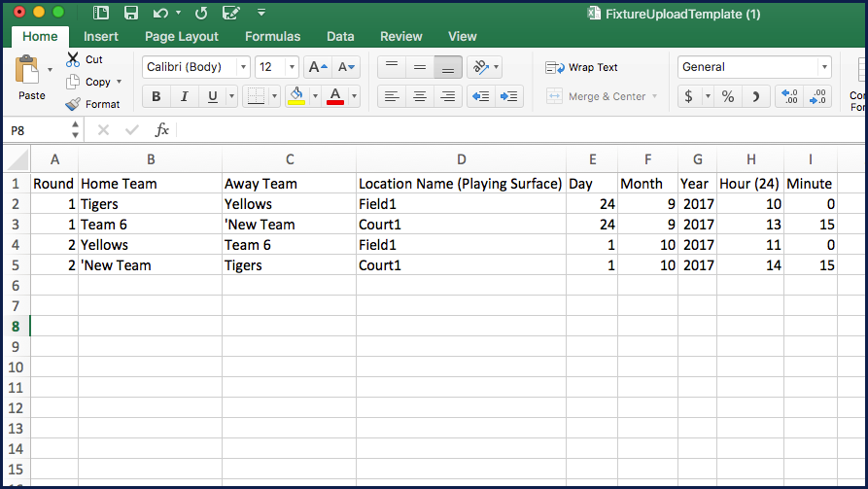Open the font size 12 dropdown
Screen dimensions: 868x489
click(x=291, y=67)
